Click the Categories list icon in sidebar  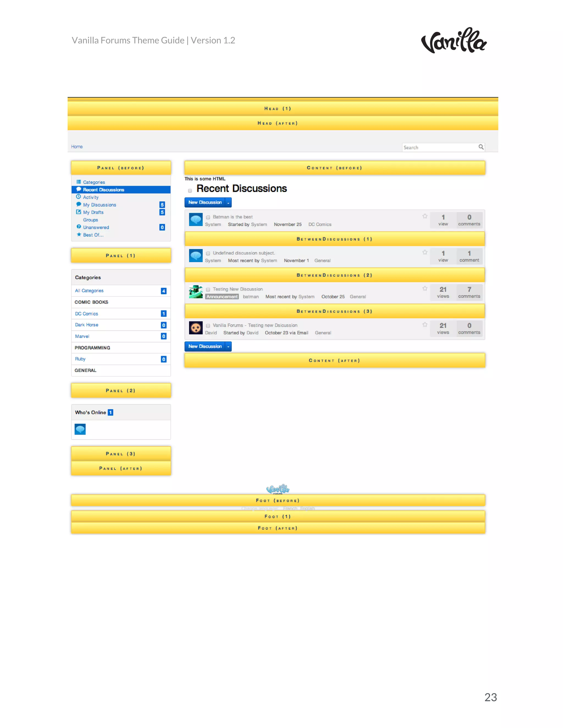click(79, 182)
